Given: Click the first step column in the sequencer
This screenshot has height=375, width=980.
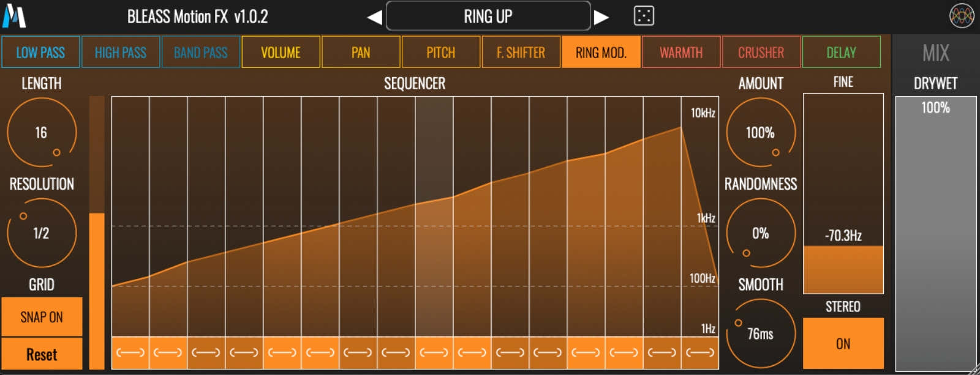Looking at the screenshot, I should pyautogui.click(x=130, y=216).
